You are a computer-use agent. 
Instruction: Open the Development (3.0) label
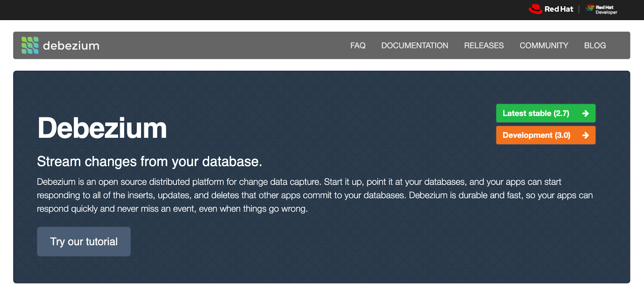tap(536, 135)
